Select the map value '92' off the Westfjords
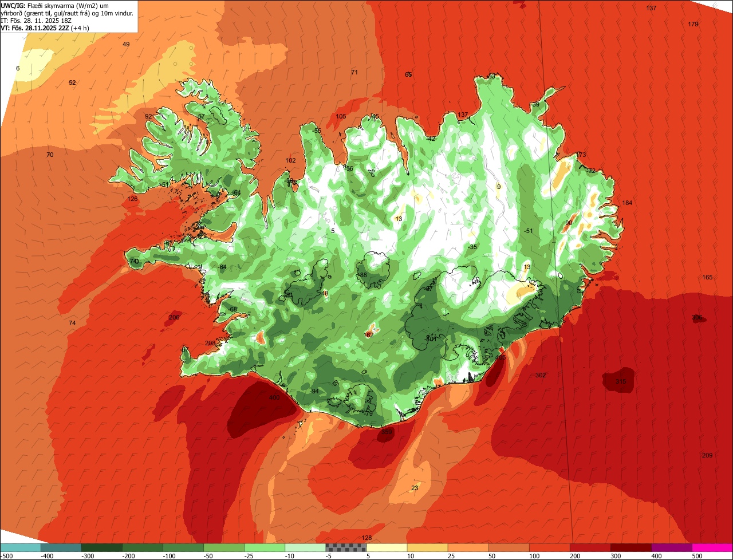Screen dimensions: 733x560 (x=148, y=116)
